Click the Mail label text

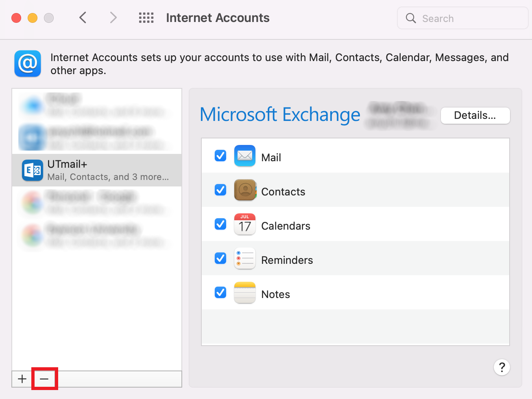click(271, 158)
